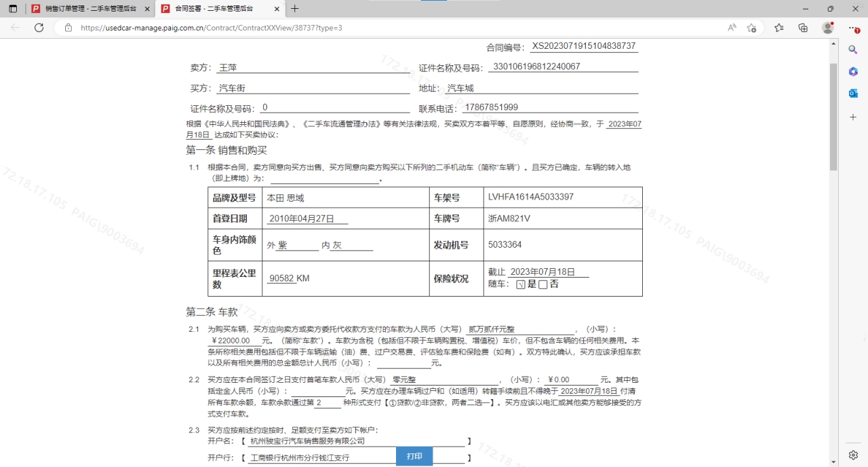Add a new app to the sidebar
Screen dimensions: 868x467
pyautogui.click(x=853, y=117)
